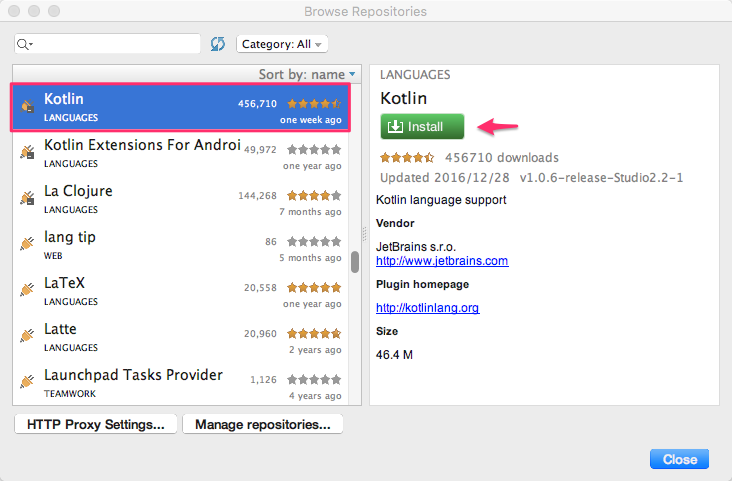The width and height of the screenshot is (732, 481).
Task: Open the Sort by: name dropdown
Action: pyautogui.click(x=307, y=74)
